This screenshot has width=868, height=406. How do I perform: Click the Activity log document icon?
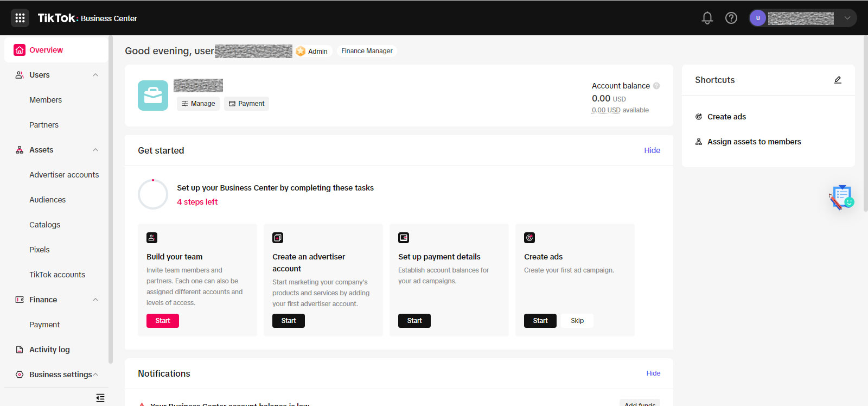pyautogui.click(x=20, y=350)
